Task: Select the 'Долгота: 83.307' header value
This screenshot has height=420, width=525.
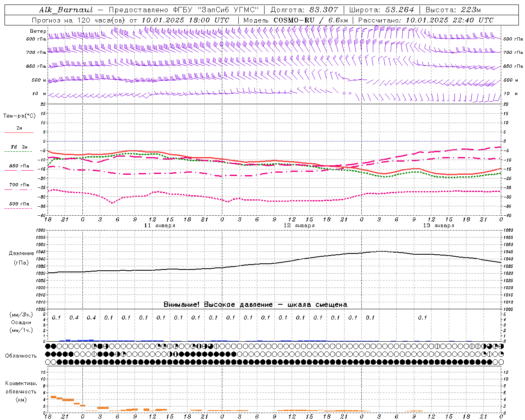Action: pyautogui.click(x=304, y=10)
